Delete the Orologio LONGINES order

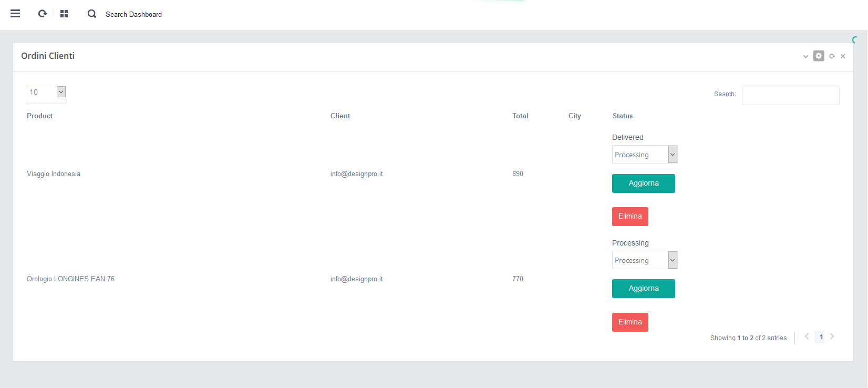630,322
